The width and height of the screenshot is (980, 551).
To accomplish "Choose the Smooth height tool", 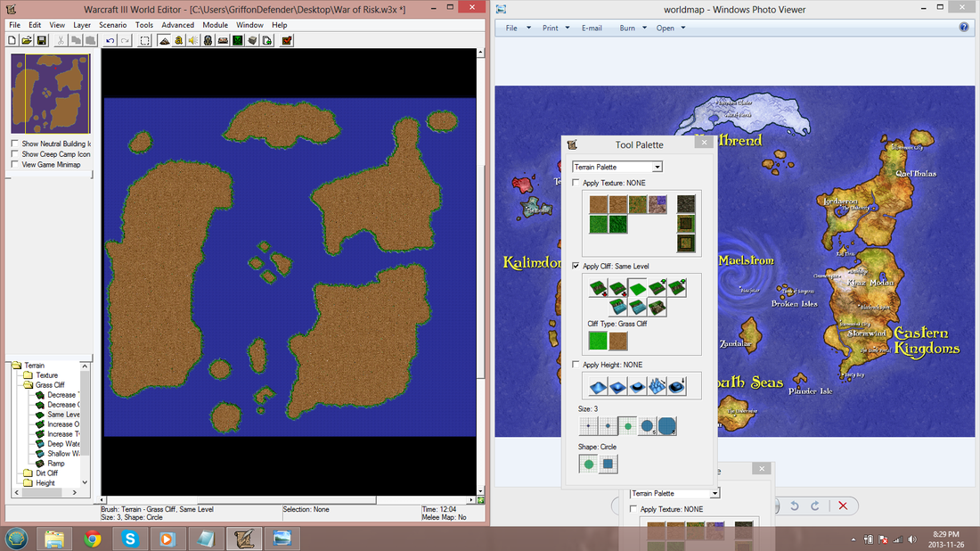I will (676, 387).
